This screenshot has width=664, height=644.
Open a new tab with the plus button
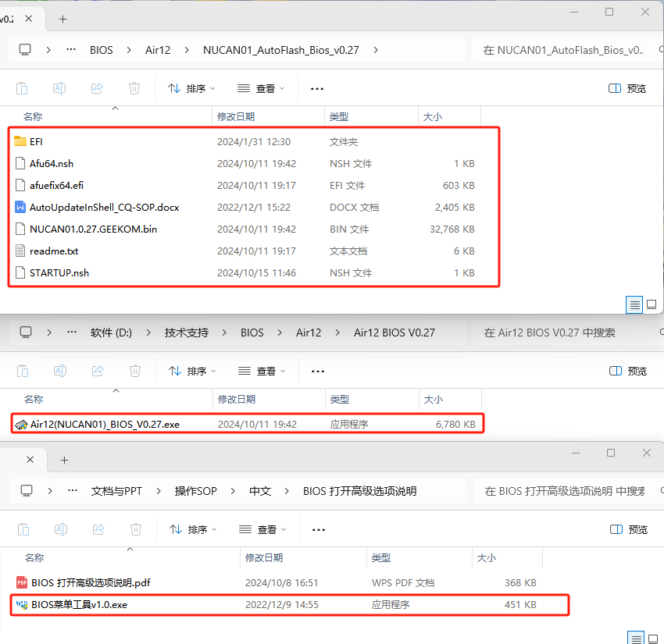(x=62, y=18)
